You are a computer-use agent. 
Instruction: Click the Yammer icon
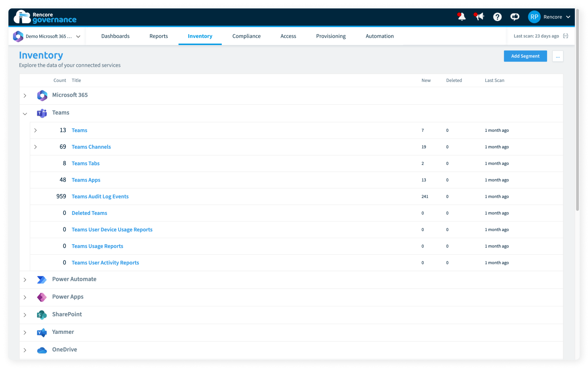pos(42,333)
